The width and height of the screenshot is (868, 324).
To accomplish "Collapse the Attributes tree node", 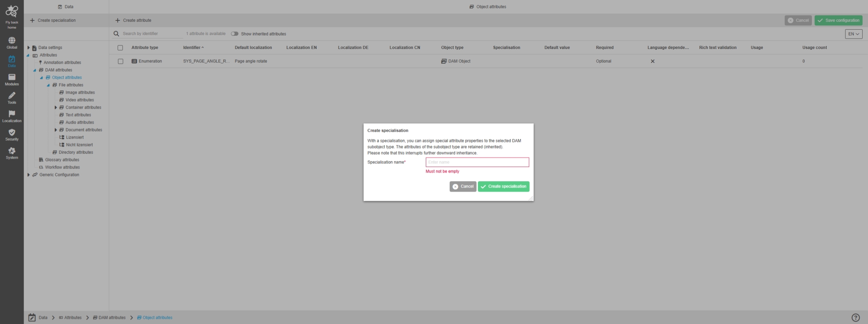I will pyautogui.click(x=28, y=55).
